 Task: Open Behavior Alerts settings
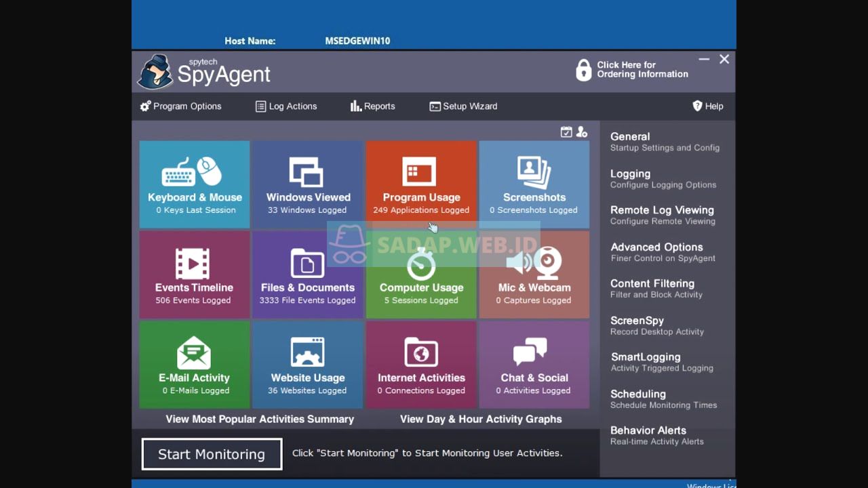(x=657, y=436)
